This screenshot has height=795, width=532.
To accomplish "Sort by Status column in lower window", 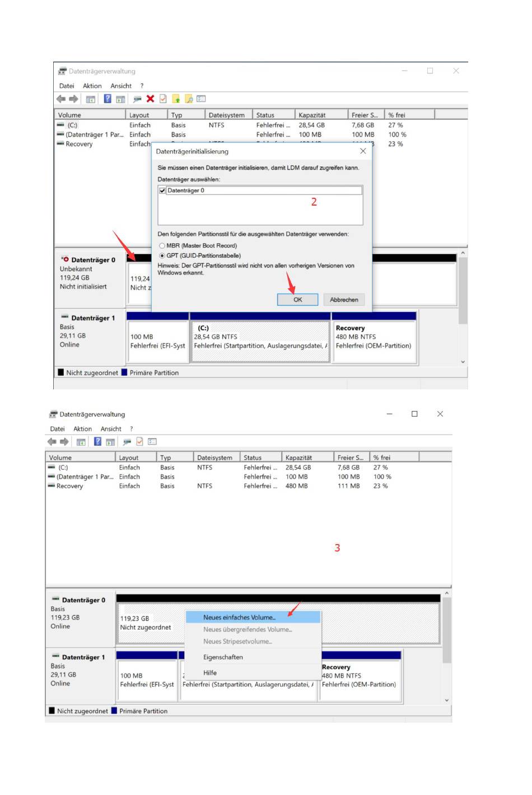I will tap(261, 458).
